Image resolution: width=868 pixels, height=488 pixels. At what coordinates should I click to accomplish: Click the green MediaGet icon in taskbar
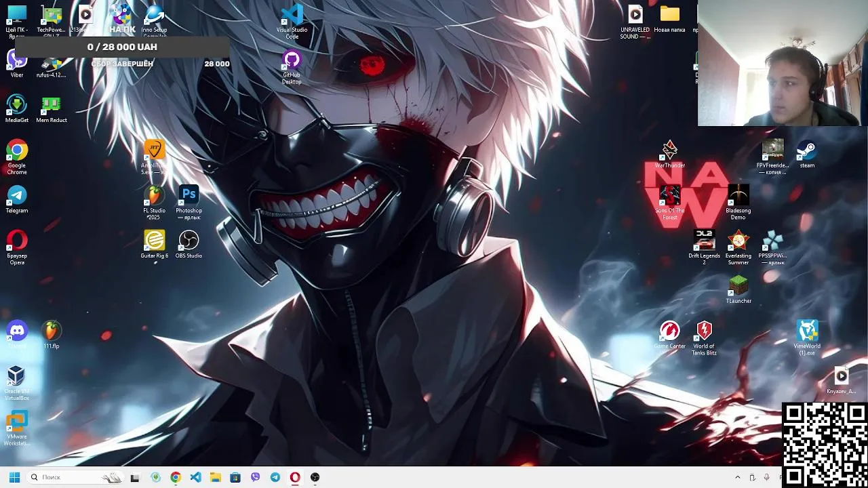coord(155,477)
